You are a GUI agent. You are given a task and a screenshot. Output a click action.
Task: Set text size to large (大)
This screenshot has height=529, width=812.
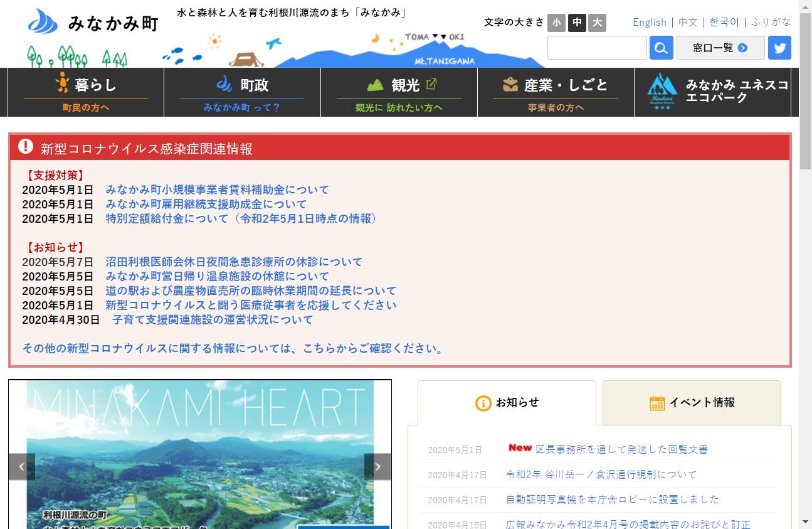597,23
